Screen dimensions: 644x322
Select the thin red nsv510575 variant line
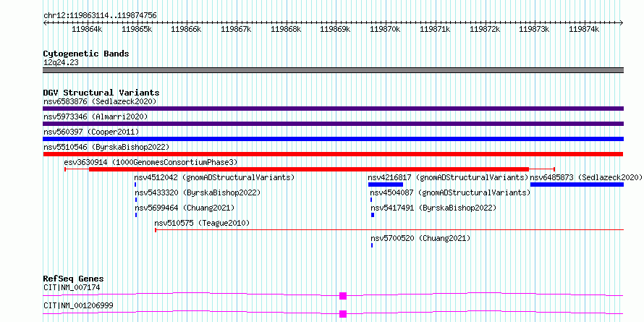coord(389,230)
